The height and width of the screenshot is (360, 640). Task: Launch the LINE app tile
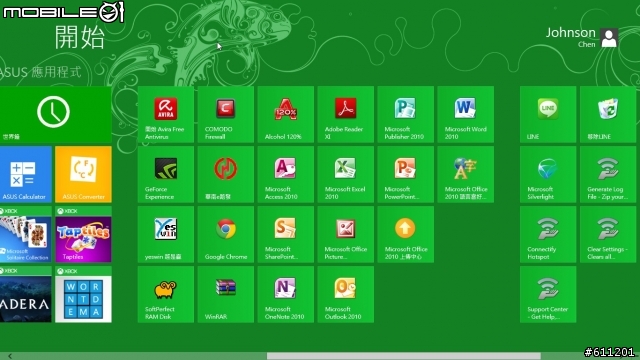point(548,114)
